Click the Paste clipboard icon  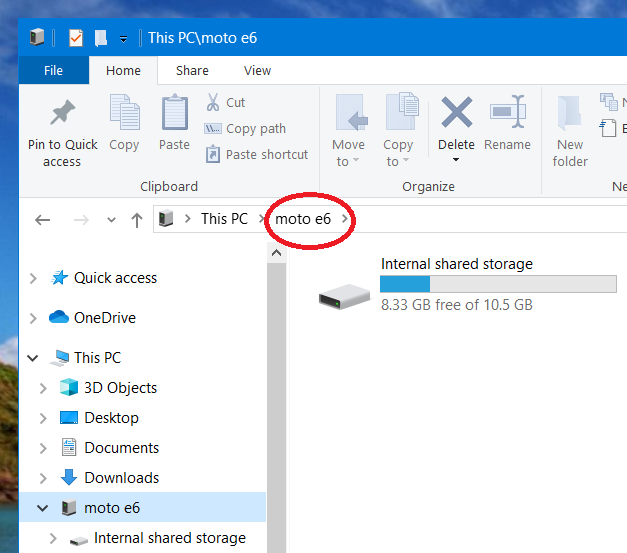pos(175,112)
